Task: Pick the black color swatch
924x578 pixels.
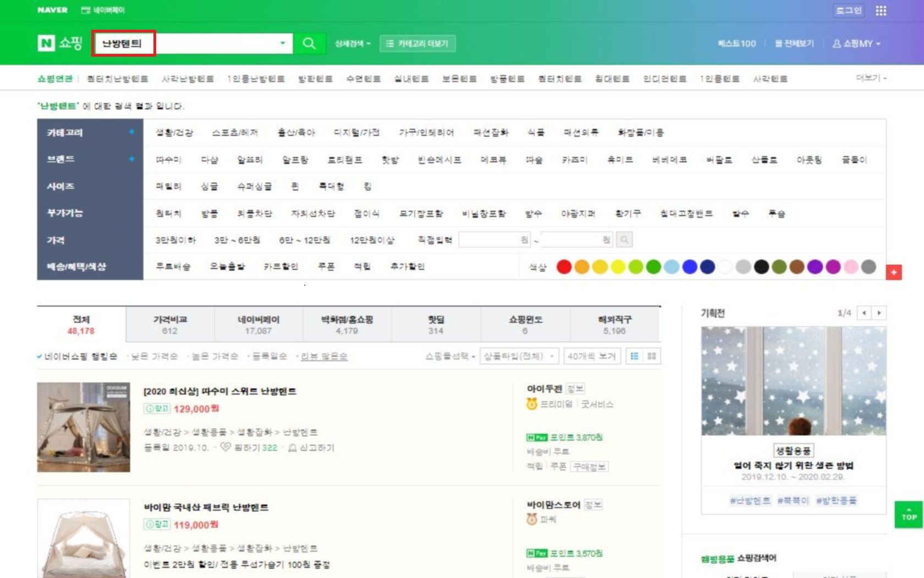Action: [x=761, y=267]
